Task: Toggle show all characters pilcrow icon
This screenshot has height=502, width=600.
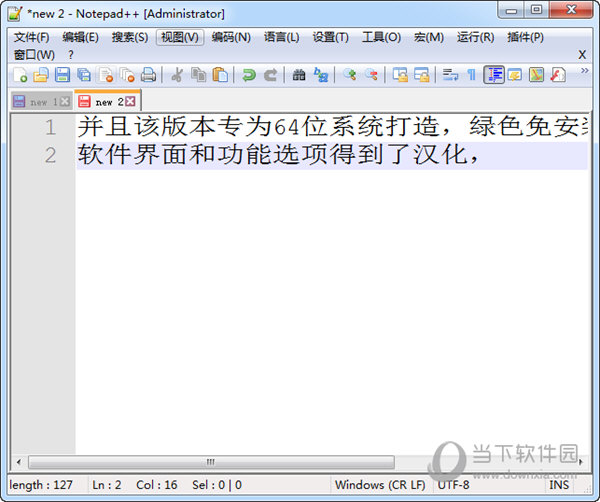Action: pos(472,75)
